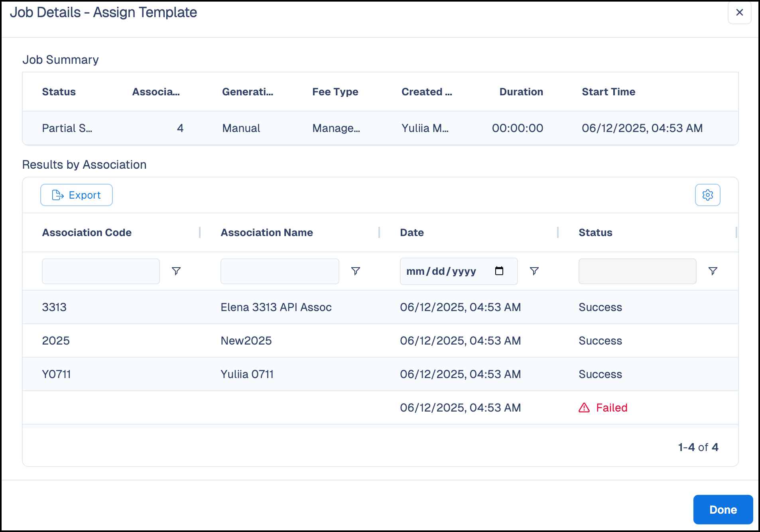Sort by results Status column header
The width and height of the screenshot is (760, 532).
595,233
